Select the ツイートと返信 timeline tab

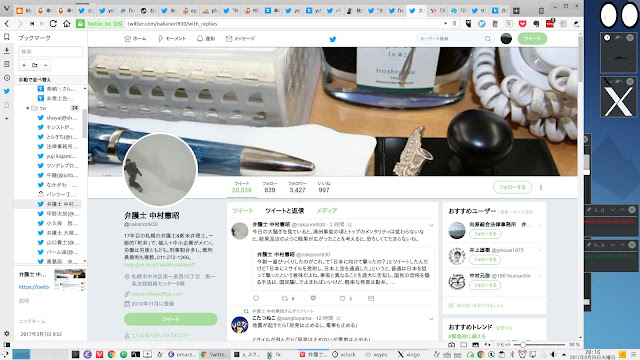pyautogui.click(x=284, y=211)
